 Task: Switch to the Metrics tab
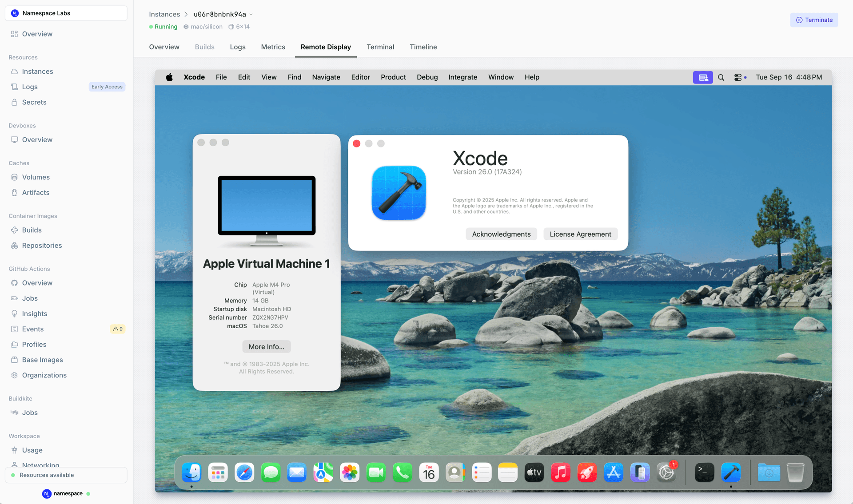click(273, 47)
